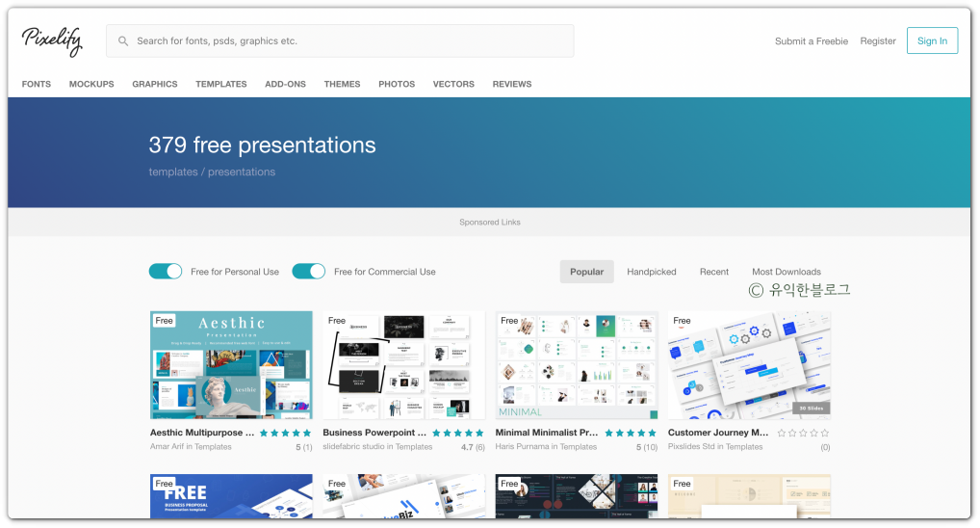The height and width of the screenshot is (528, 980).
Task: Click the Pixslides Std author link
Action: coord(691,447)
